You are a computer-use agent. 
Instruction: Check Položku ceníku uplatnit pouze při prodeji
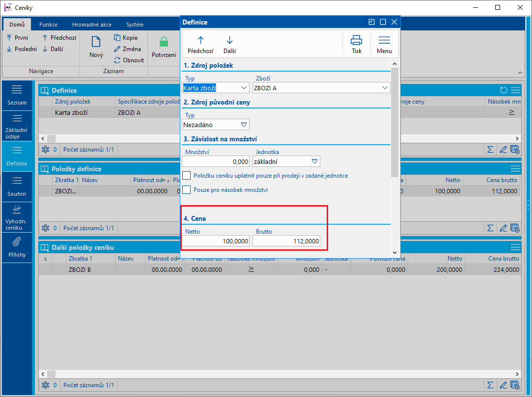(x=187, y=176)
